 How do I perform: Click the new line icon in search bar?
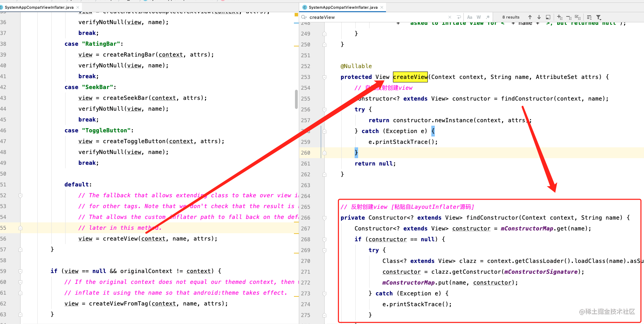tap(459, 17)
